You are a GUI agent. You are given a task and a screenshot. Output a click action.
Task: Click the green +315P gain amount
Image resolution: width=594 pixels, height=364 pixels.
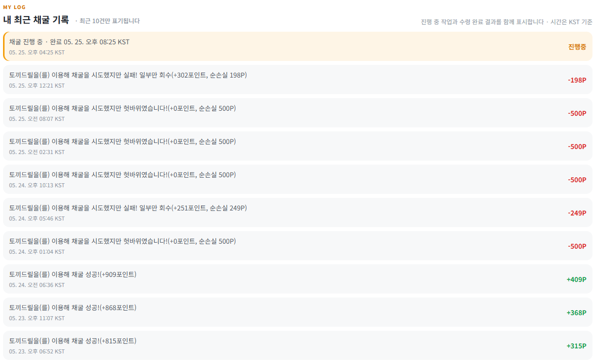576,346
